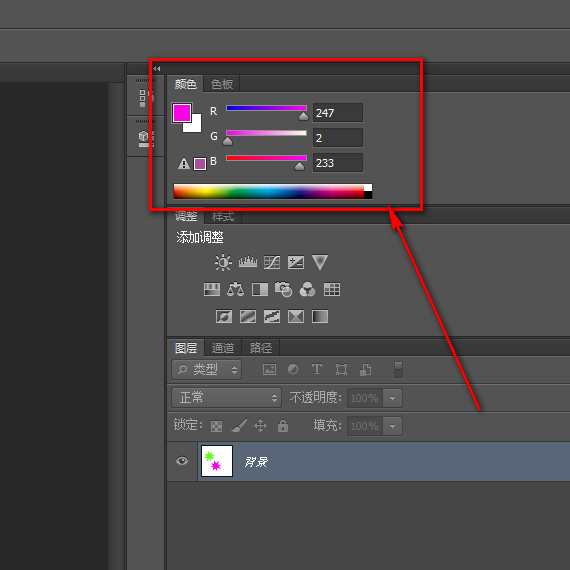Open the 类型 layer filter dropdown
Image resolution: width=570 pixels, height=570 pixels.
pos(206,370)
